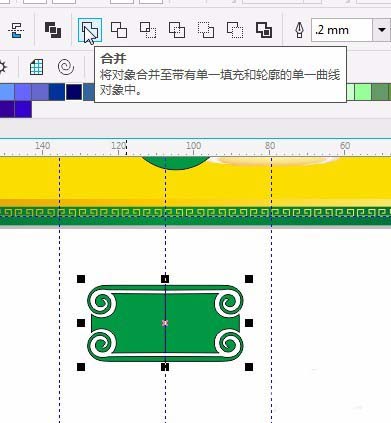Apply Back Minus Front shaping
This screenshot has height=423, width=391.
[x=235, y=30]
